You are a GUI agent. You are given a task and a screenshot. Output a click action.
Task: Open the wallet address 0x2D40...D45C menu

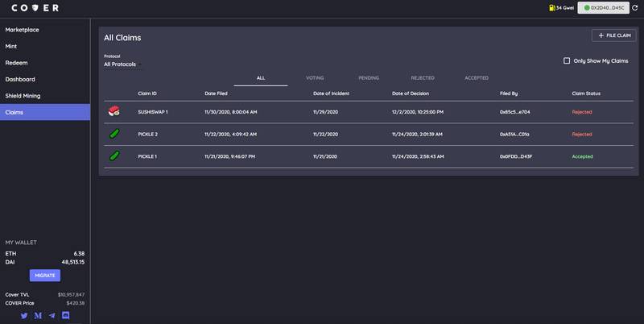(x=603, y=8)
